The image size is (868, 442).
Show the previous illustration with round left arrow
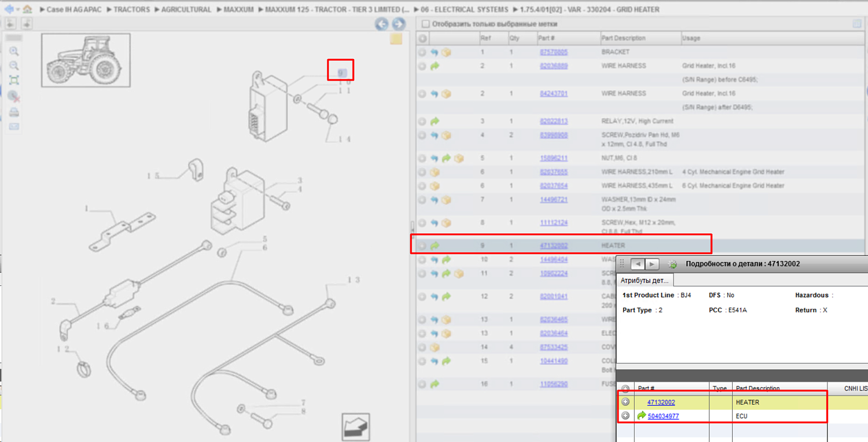381,24
